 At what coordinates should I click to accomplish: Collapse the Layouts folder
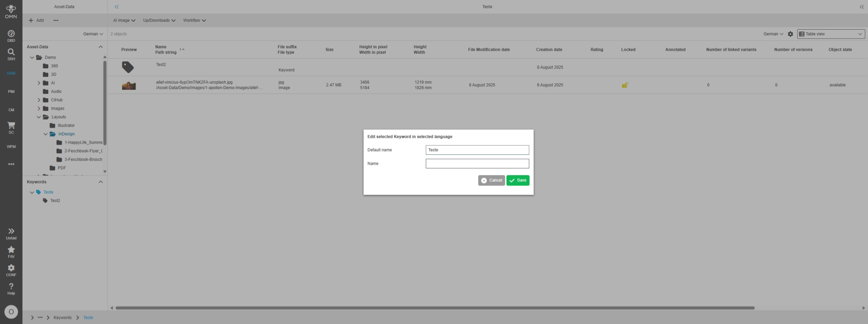click(39, 117)
